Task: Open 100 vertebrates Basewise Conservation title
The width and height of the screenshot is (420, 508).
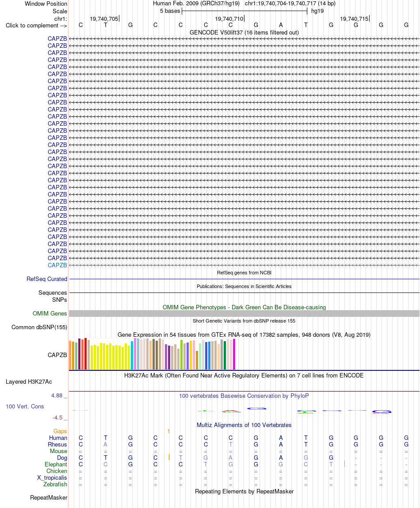Action: [x=244, y=396]
